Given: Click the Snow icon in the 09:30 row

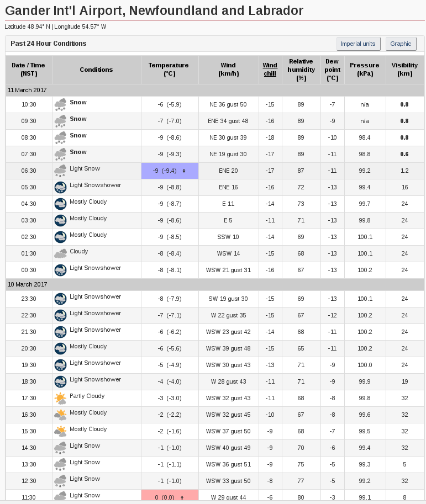Looking at the screenshot, I should (x=60, y=121).
